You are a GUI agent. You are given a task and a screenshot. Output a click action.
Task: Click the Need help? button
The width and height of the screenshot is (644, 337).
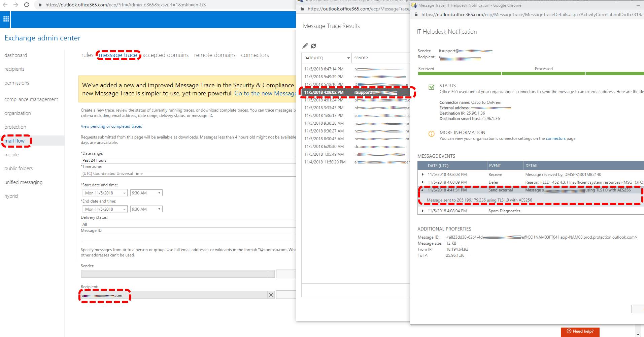coord(580,331)
